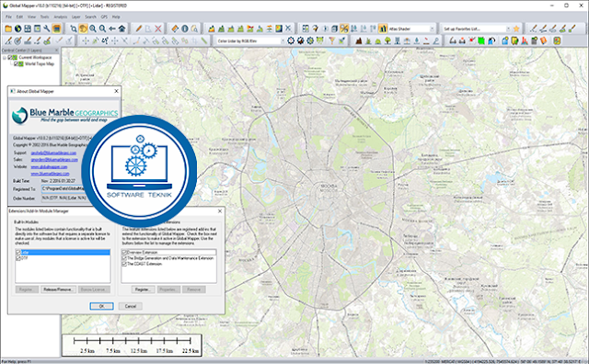Toggle the highlighted percent shader icon
This screenshot has width=589, height=364.
(x=344, y=28)
